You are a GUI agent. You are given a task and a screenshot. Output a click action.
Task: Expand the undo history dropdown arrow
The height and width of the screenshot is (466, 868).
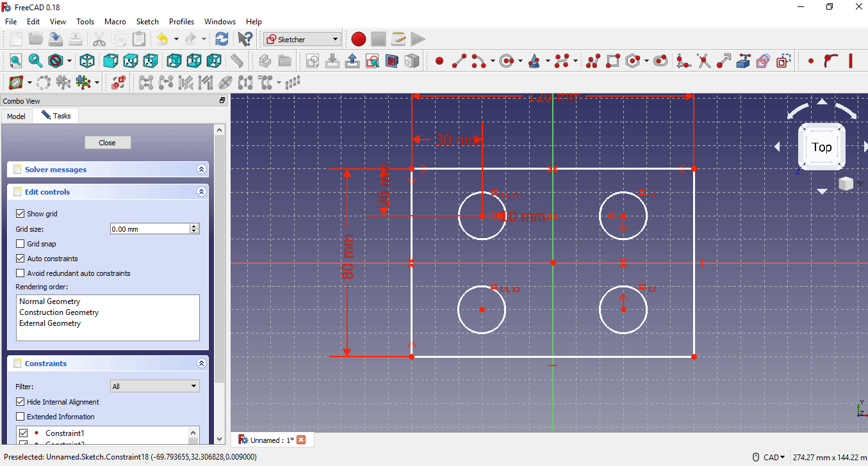click(x=176, y=39)
